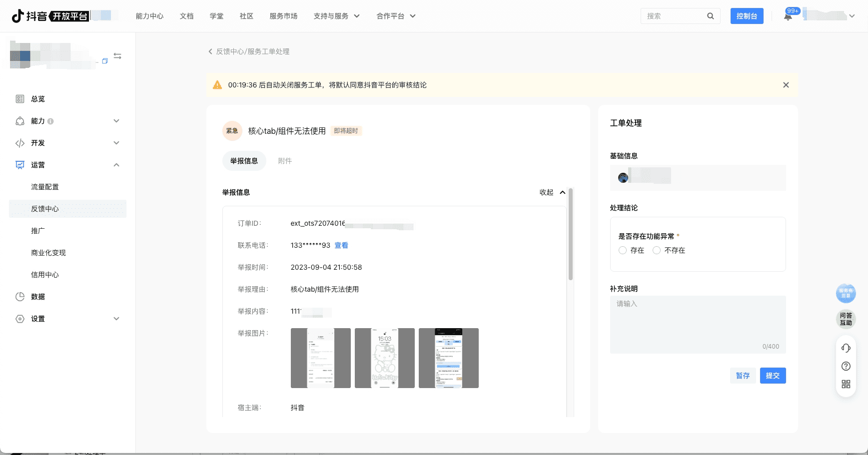This screenshot has height=455, width=868.
Task: Click the user avatar in 基础信息
Action: [623, 178]
